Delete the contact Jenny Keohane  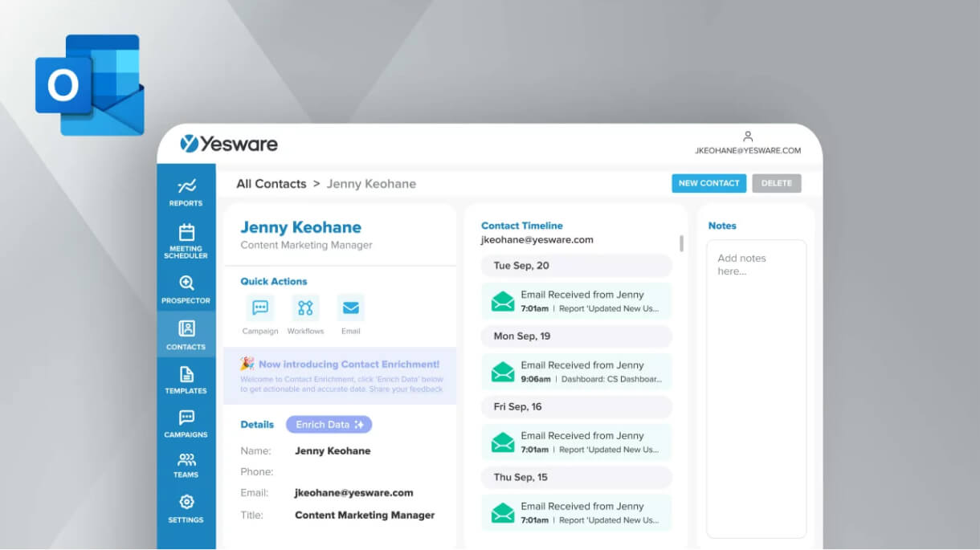click(x=776, y=183)
